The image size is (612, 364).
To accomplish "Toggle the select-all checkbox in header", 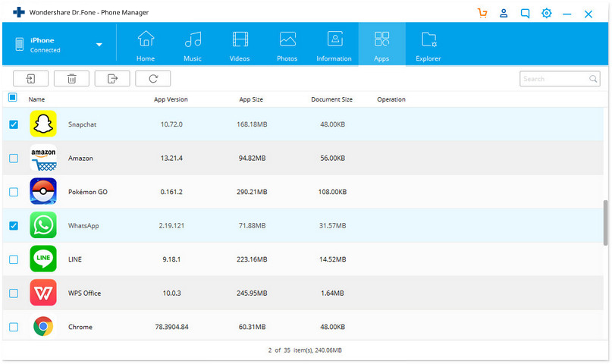I will point(12,97).
